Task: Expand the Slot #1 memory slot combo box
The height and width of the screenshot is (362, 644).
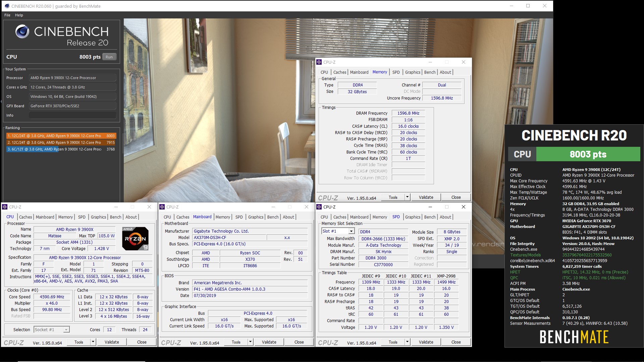Action: [x=351, y=231]
